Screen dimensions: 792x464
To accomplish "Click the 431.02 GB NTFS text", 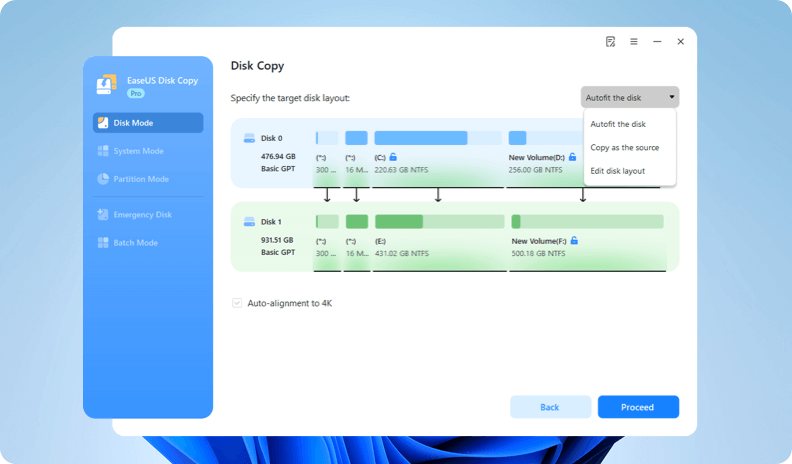I will 402,253.
